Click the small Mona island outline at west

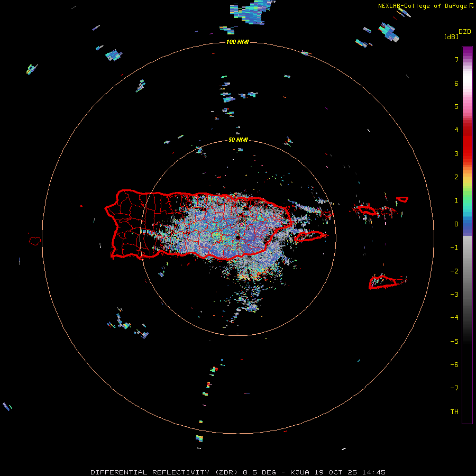(35, 241)
